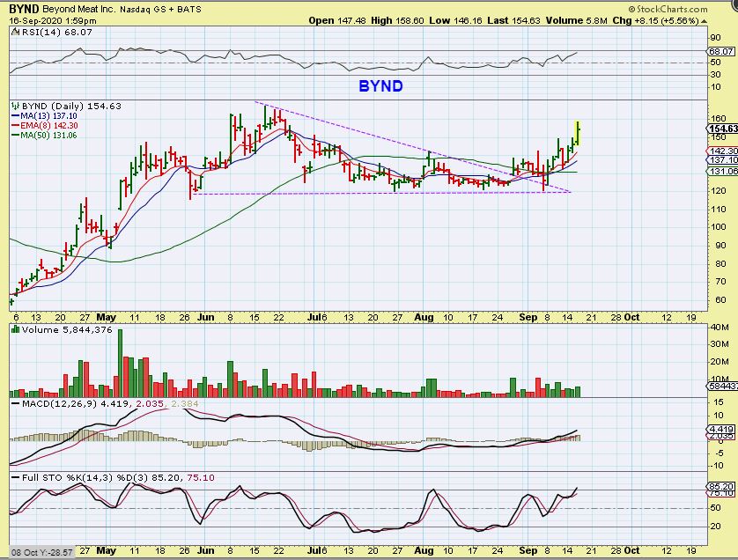738x560 pixels.
Task: Click the 'MA(13) 137.10' legend entry
Action: pyautogui.click(x=49, y=115)
